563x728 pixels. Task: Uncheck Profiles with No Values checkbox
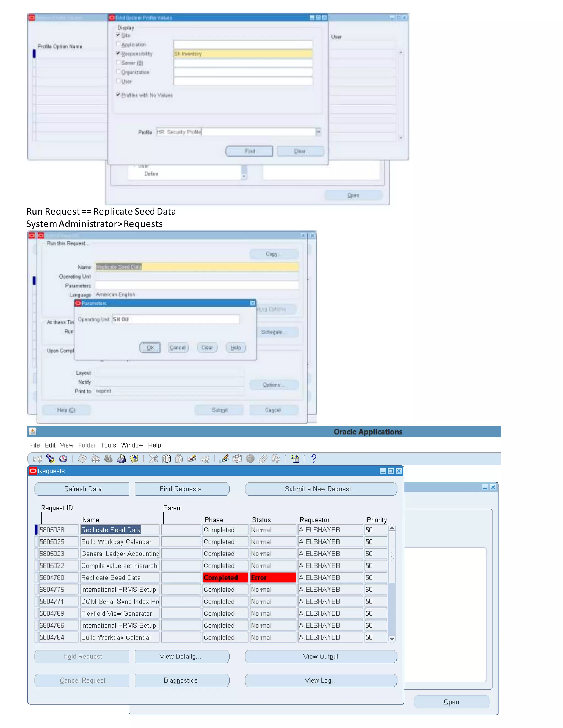tap(118, 95)
